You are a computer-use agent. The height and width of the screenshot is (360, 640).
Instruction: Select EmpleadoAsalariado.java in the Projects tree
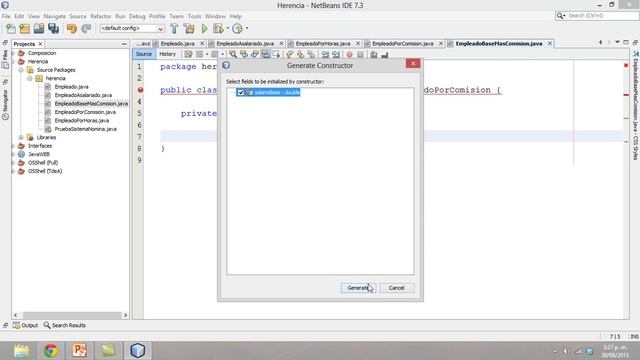point(83,95)
